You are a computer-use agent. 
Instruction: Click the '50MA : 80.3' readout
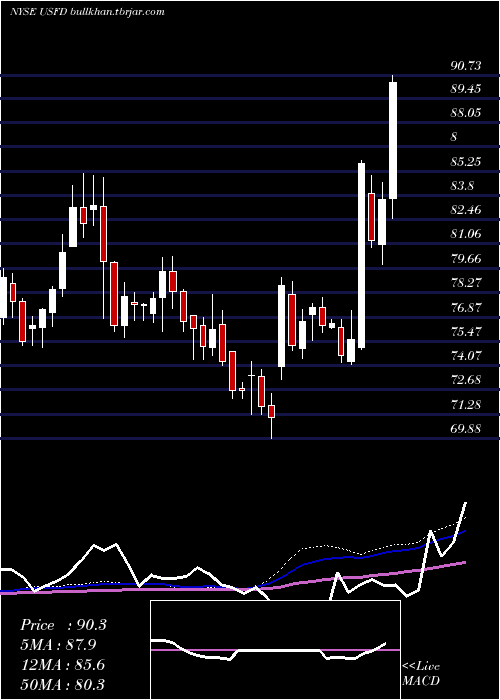click(63, 684)
